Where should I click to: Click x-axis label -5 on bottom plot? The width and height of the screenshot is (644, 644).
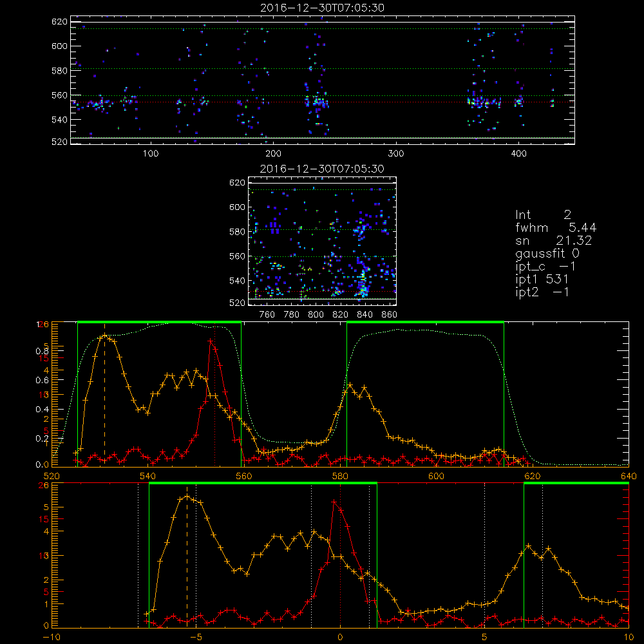196,638
